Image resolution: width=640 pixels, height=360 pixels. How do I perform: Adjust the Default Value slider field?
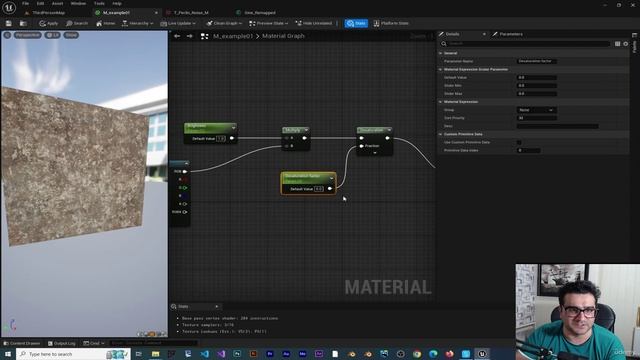pyautogui.click(x=537, y=77)
